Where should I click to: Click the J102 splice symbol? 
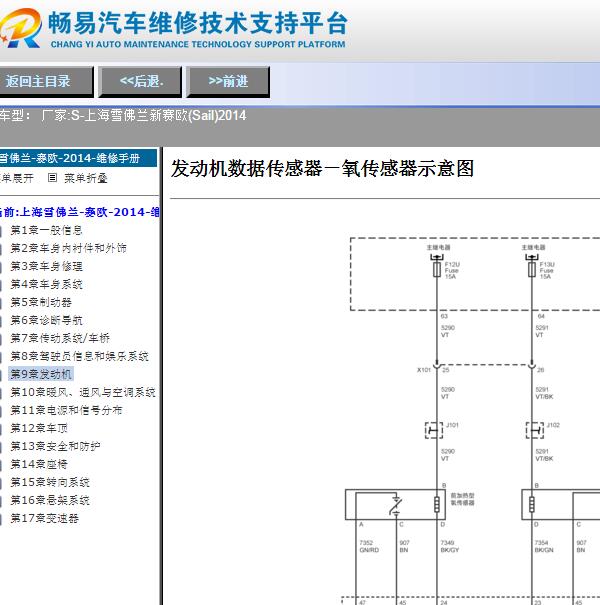[x=535, y=430]
